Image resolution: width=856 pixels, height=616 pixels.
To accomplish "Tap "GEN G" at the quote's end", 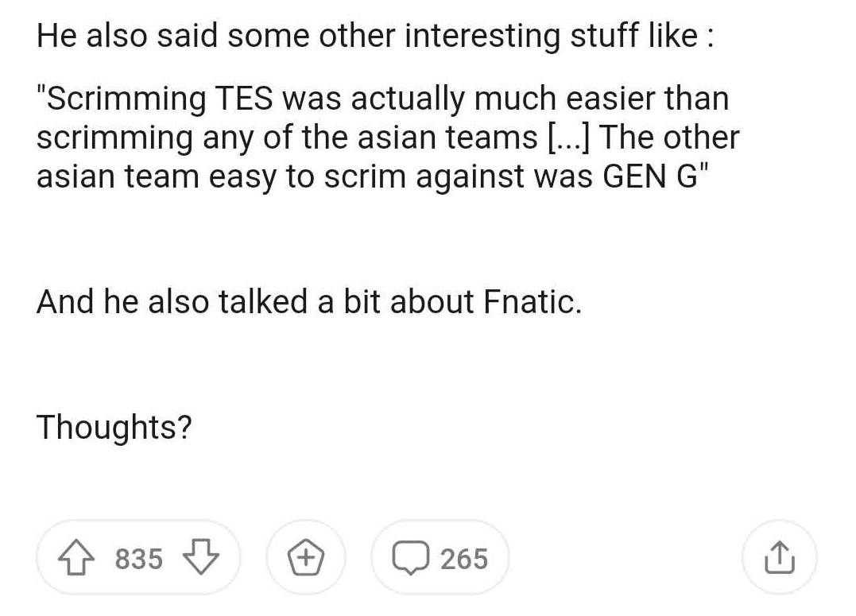I will click(x=650, y=176).
